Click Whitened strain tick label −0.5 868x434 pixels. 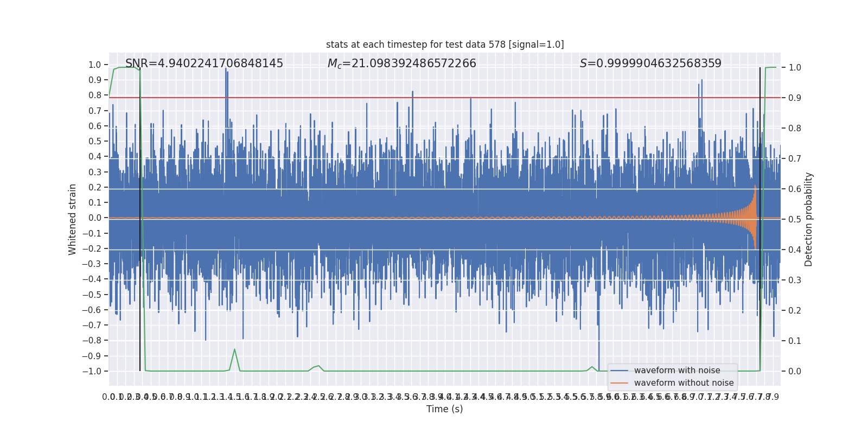92,295
